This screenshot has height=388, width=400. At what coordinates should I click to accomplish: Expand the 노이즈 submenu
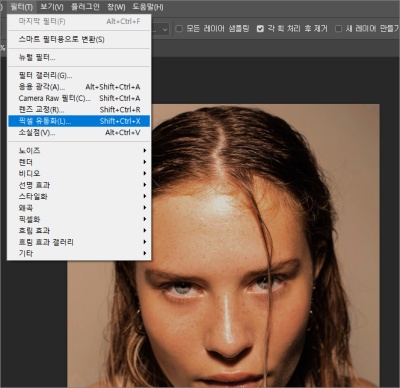coord(79,151)
